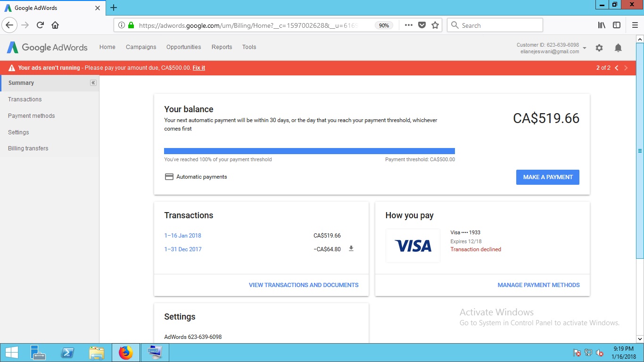
Task: Launch PowerShell from taskbar
Action: tap(67, 353)
